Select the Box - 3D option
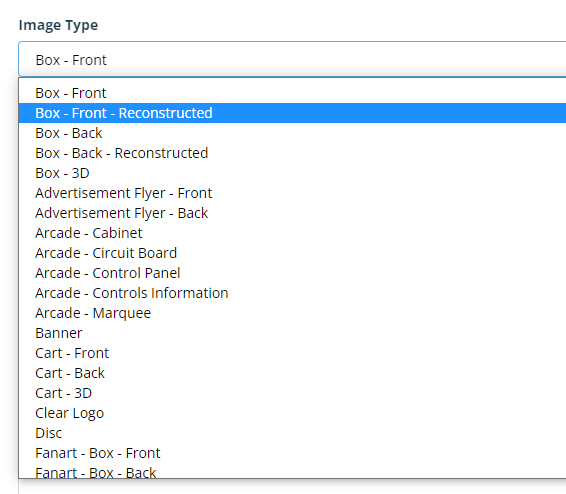 click(x=292, y=173)
